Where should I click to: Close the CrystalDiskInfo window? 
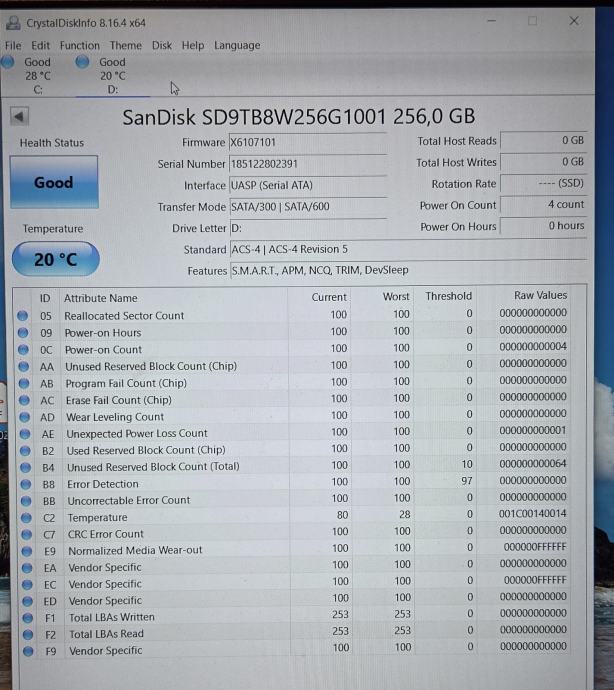pyautogui.click(x=574, y=21)
